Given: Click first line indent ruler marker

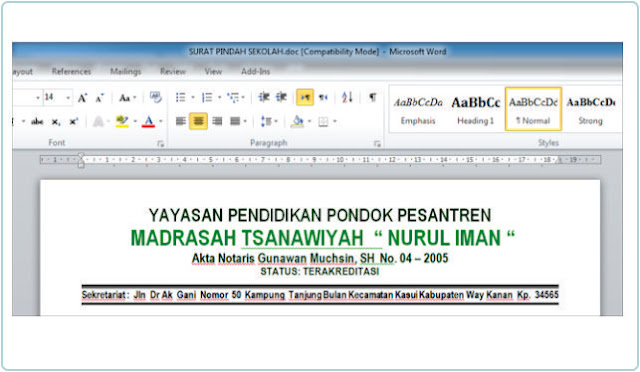Looking at the screenshot, I should pos(81,156).
